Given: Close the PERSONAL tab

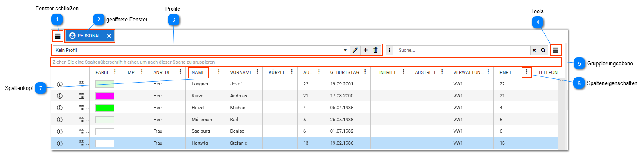Looking at the screenshot, I should 109,36.
